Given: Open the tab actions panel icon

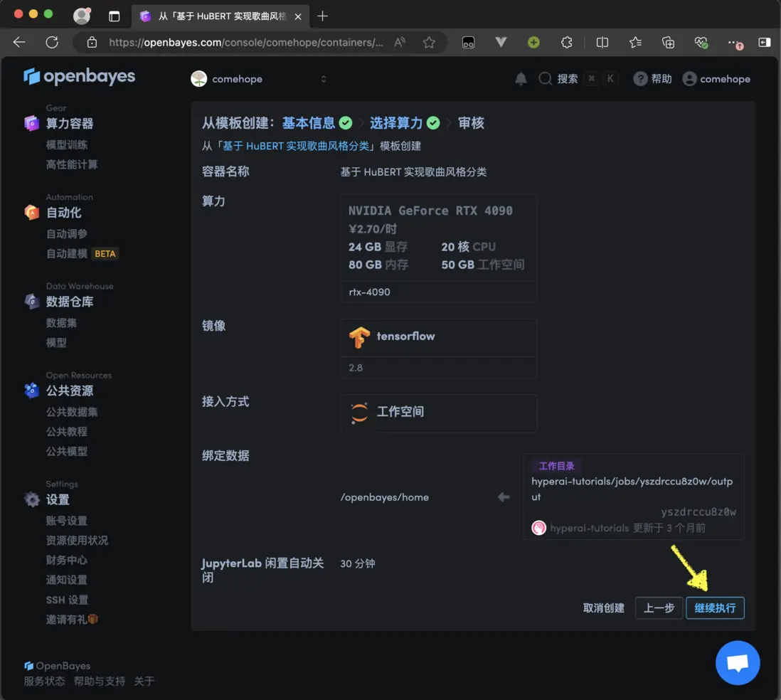Looking at the screenshot, I should 114,16.
